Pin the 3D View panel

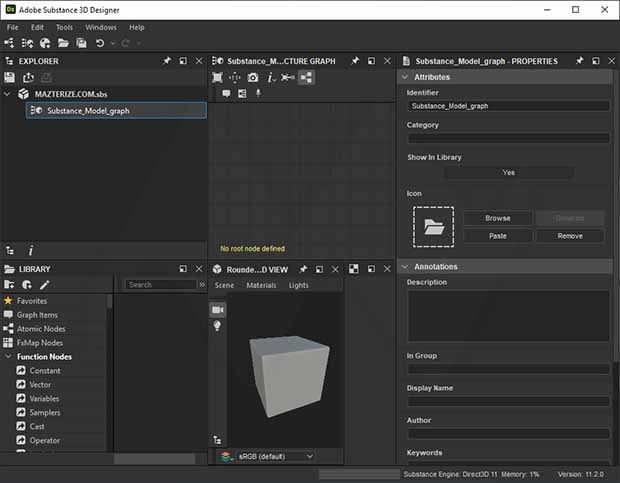[x=303, y=269]
